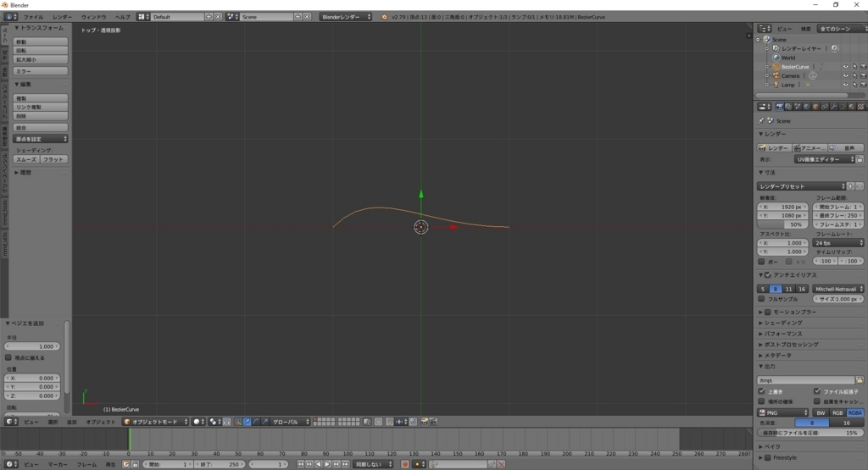
Task: Open the Help (ヘルプ) menu
Action: pos(122,17)
